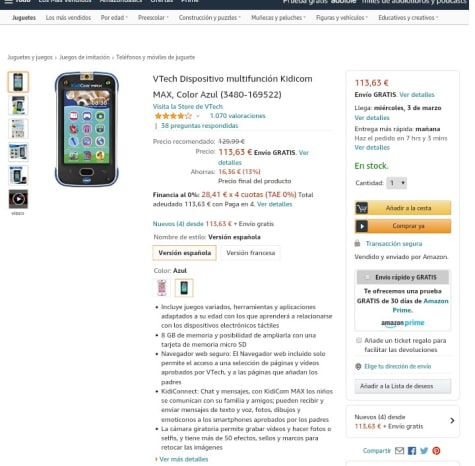Click the cart icon on Añadir a la cesta
The image size is (475, 466).
click(x=362, y=208)
